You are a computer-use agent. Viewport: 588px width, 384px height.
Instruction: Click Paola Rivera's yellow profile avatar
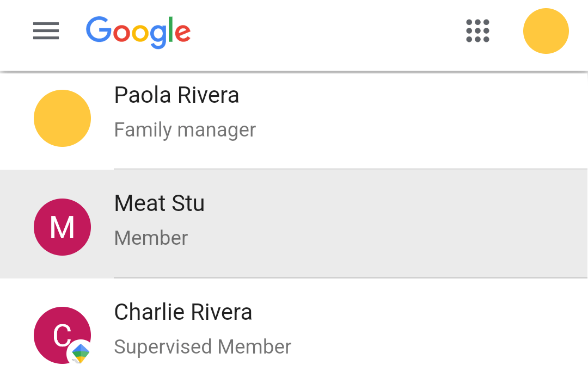pos(62,118)
